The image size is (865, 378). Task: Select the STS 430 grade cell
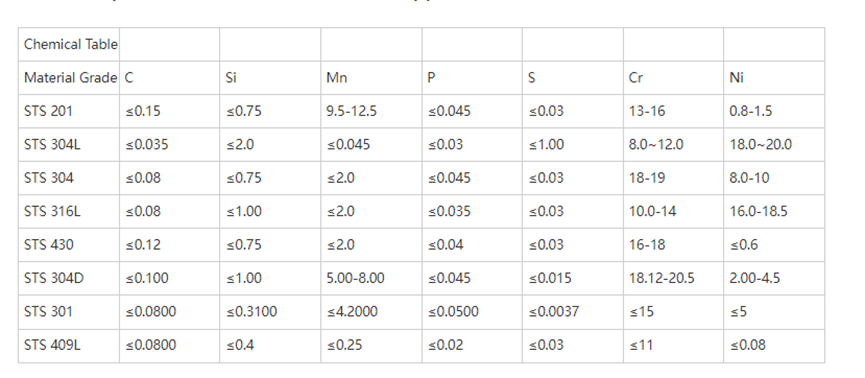coord(69,244)
